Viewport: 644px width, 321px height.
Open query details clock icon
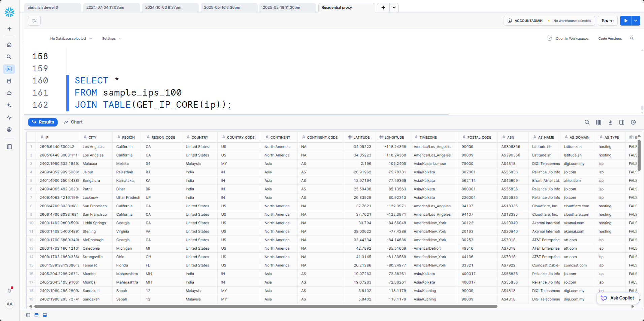(x=633, y=122)
